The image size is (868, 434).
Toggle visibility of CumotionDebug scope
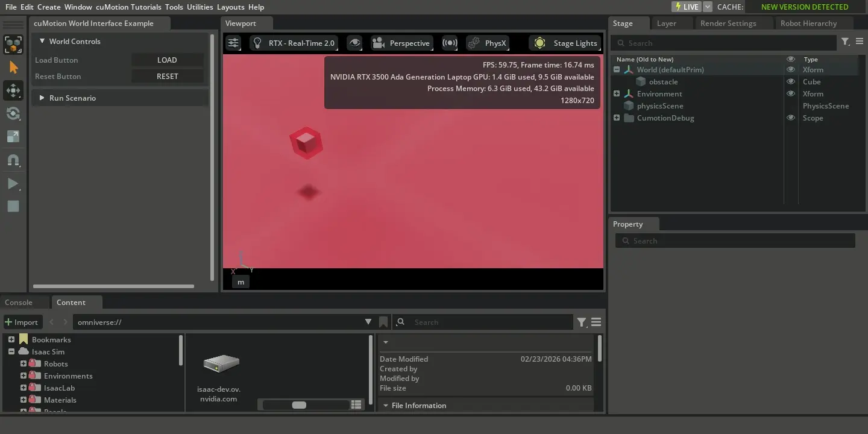pyautogui.click(x=790, y=118)
